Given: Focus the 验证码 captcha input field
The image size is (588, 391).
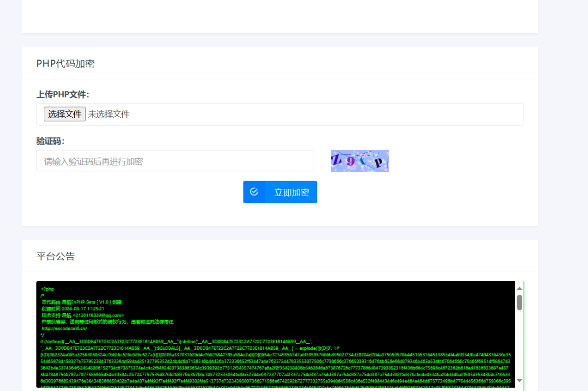Looking at the screenshot, I should coord(175,161).
